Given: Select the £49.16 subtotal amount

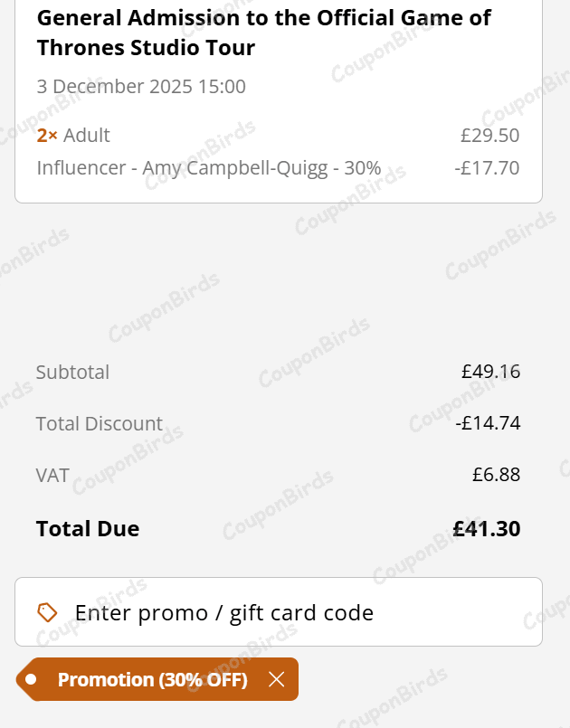Looking at the screenshot, I should point(490,372).
